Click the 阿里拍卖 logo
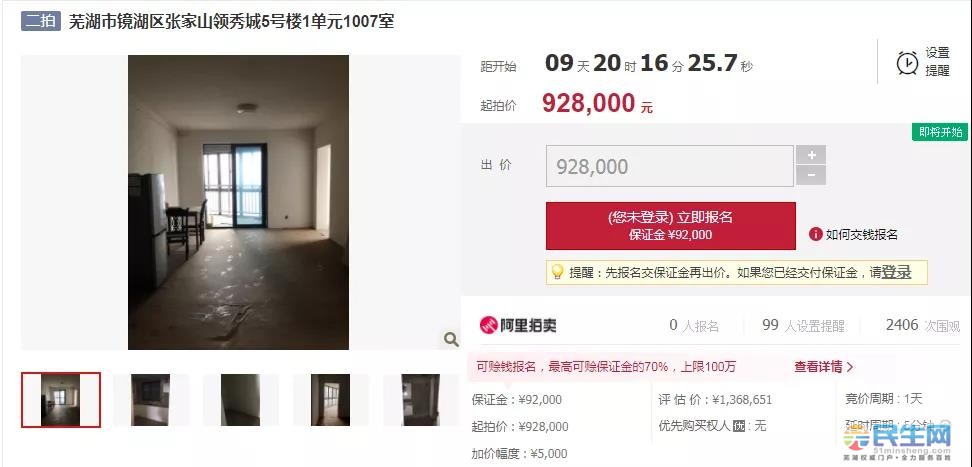 pos(518,325)
